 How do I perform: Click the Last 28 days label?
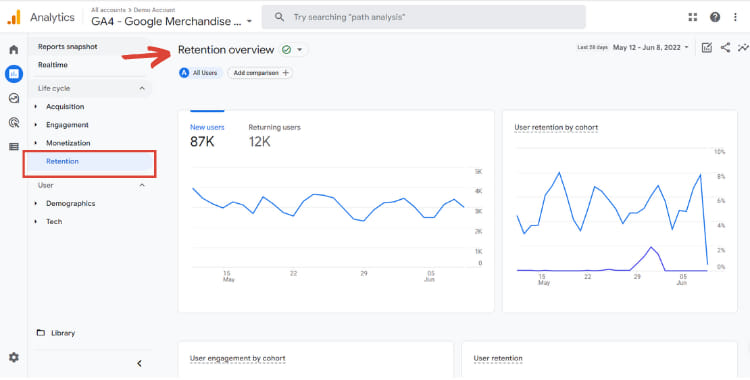[592, 47]
